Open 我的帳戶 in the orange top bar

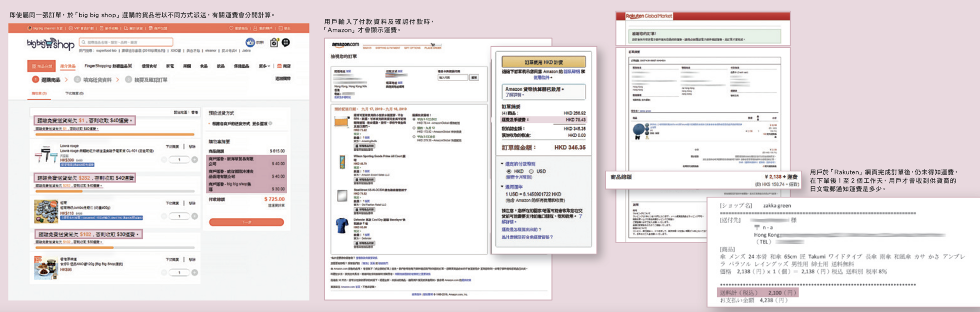[x=263, y=28]
